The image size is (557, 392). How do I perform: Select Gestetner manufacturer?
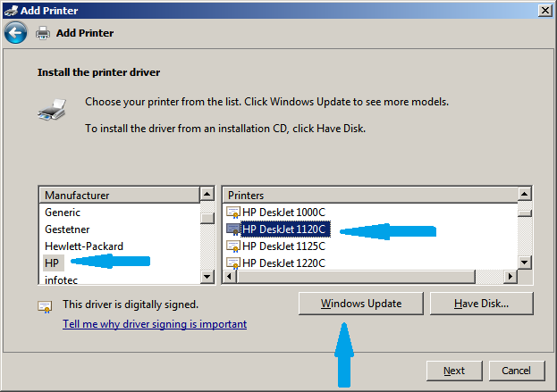[67, 229]
